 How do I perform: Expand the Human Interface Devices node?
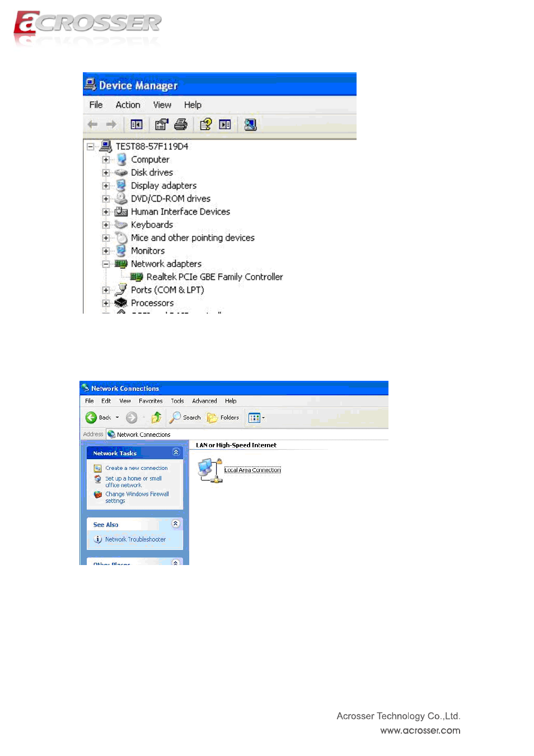[106, 212]
